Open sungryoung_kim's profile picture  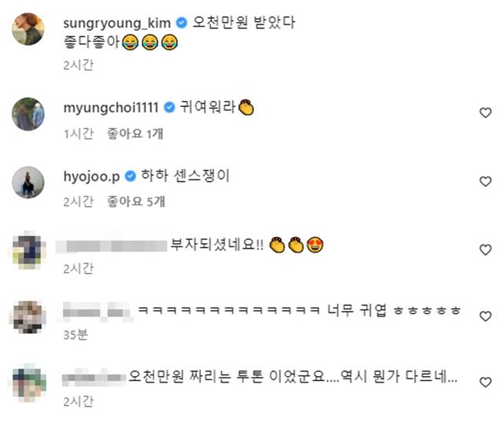[x=28, y=31]
